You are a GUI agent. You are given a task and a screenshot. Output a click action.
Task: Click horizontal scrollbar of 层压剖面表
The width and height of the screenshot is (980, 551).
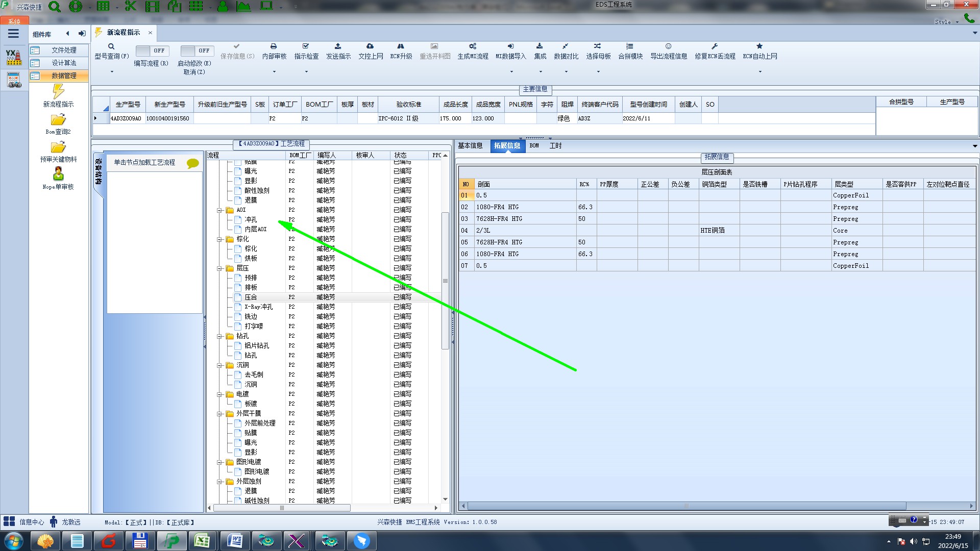(686, 506)
